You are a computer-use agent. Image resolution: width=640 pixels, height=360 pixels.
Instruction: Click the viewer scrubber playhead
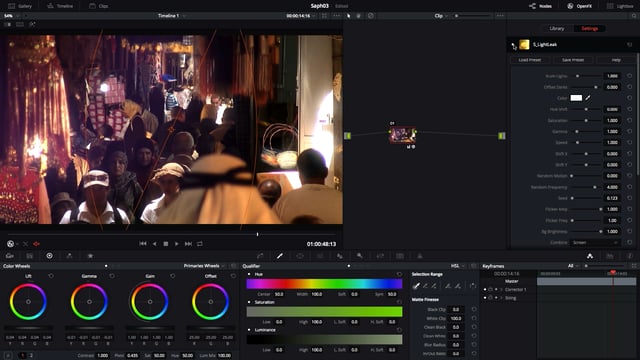click(257, 234)
